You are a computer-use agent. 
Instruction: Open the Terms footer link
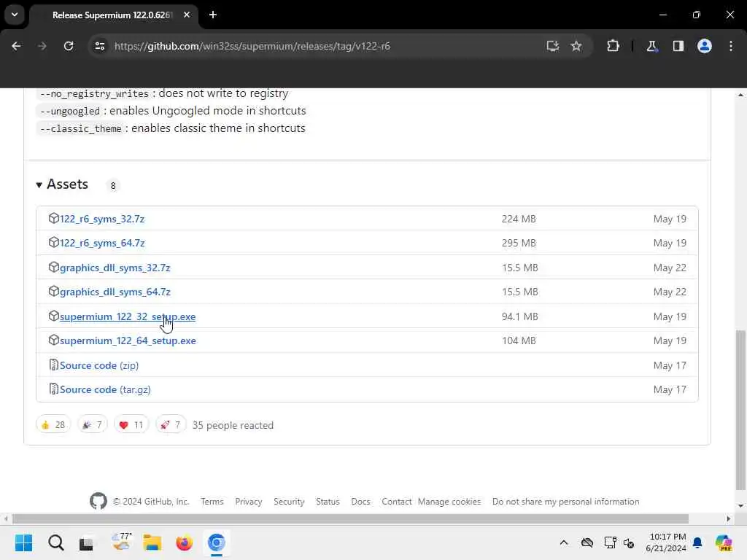[212, 502]
